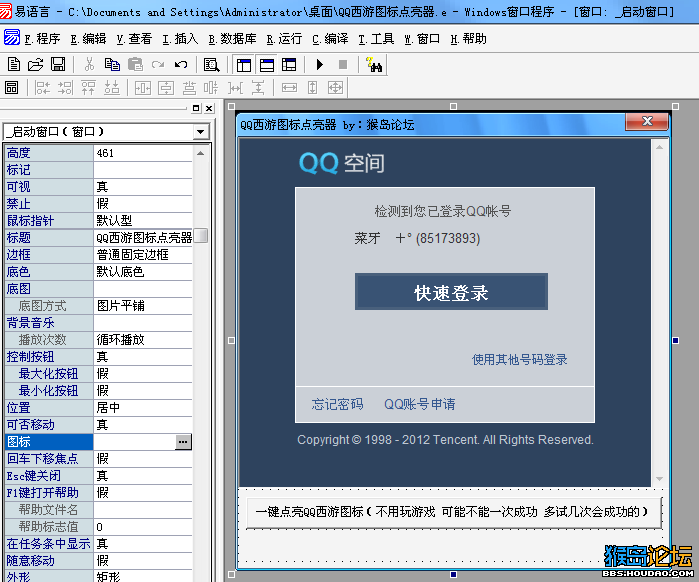Click the align bottom edges icon
Screen dimensions: 699x582
tap(111, 88)
